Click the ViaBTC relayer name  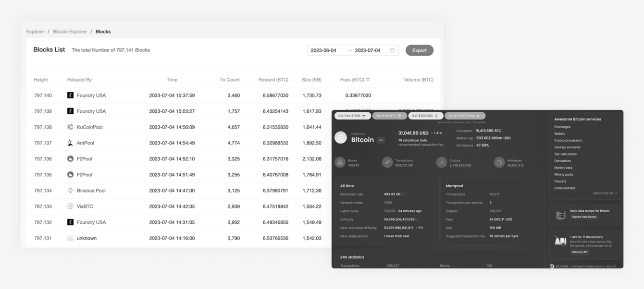(x=85, y=206)
